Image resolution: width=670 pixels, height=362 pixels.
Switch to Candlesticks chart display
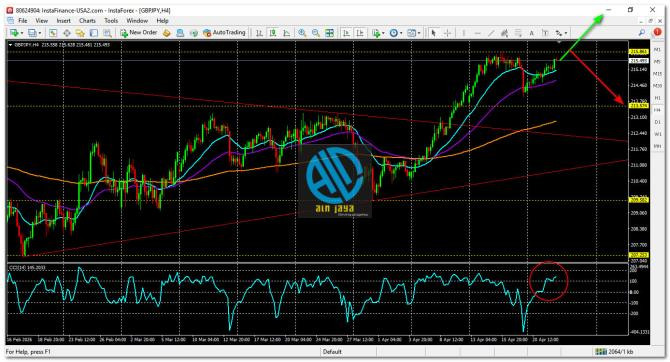273,33
